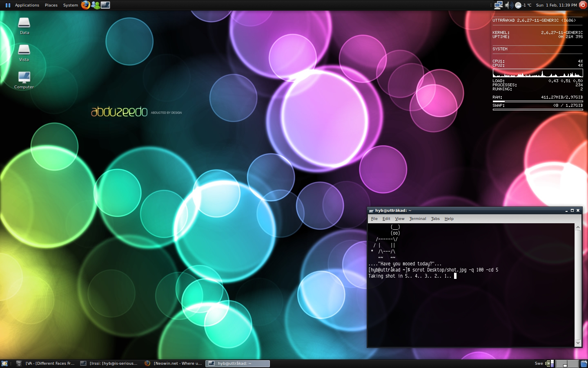Open the trash icon in bottom panel
This screenshot has height=368, width=588.
pyautogui.click(x=584, y=363)
